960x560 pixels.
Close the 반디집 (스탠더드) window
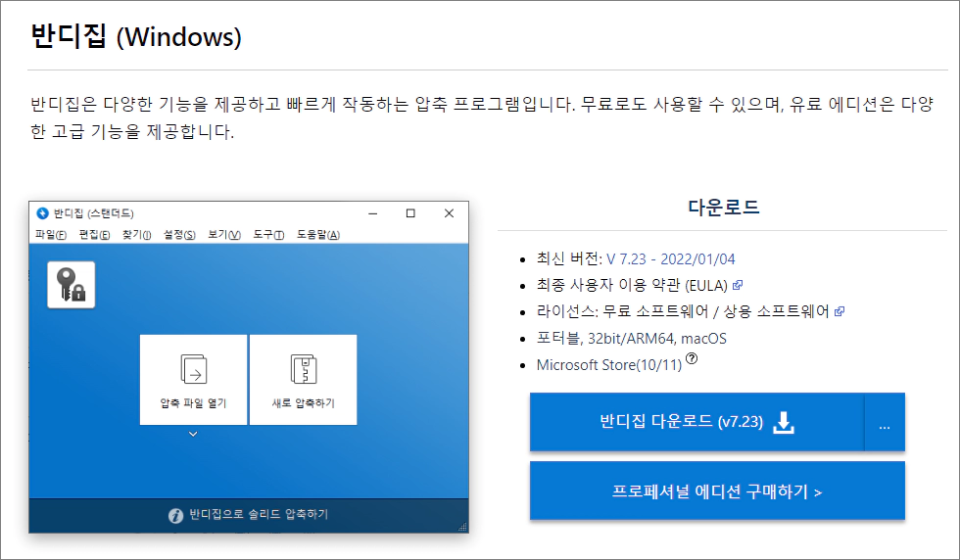point(449,213)
